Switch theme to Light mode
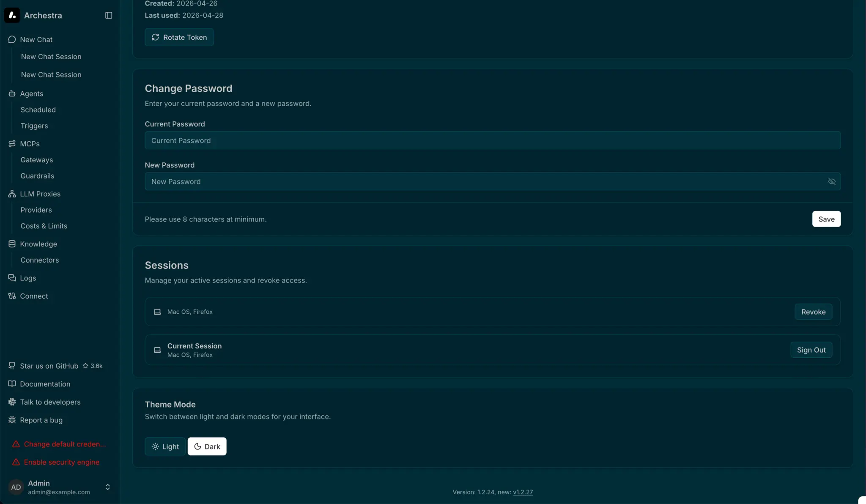The width and height of the screenshot is (866, 504). (x=164, y=446)
